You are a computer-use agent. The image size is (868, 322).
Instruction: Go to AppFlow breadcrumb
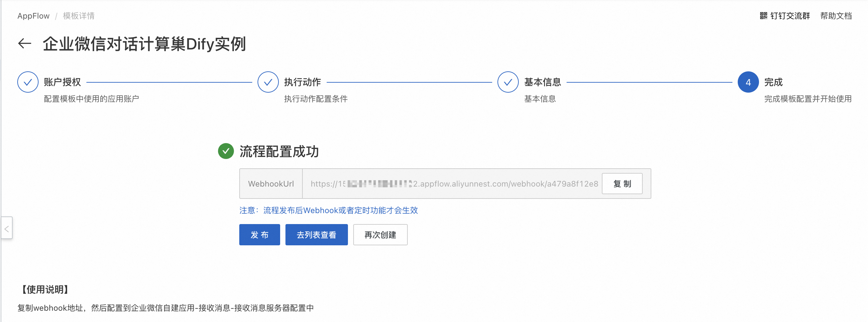33,16
